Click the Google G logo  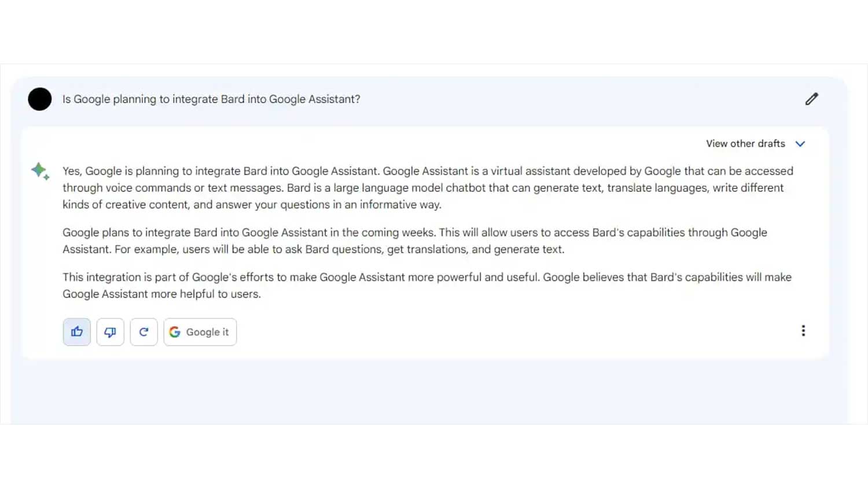point(175,332)
